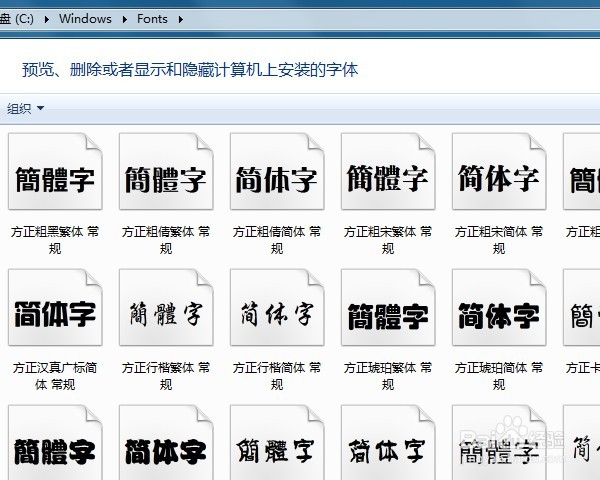
Task: Select the 方正粗倩简体 常规 font icon
Action: tap(277, 171)
